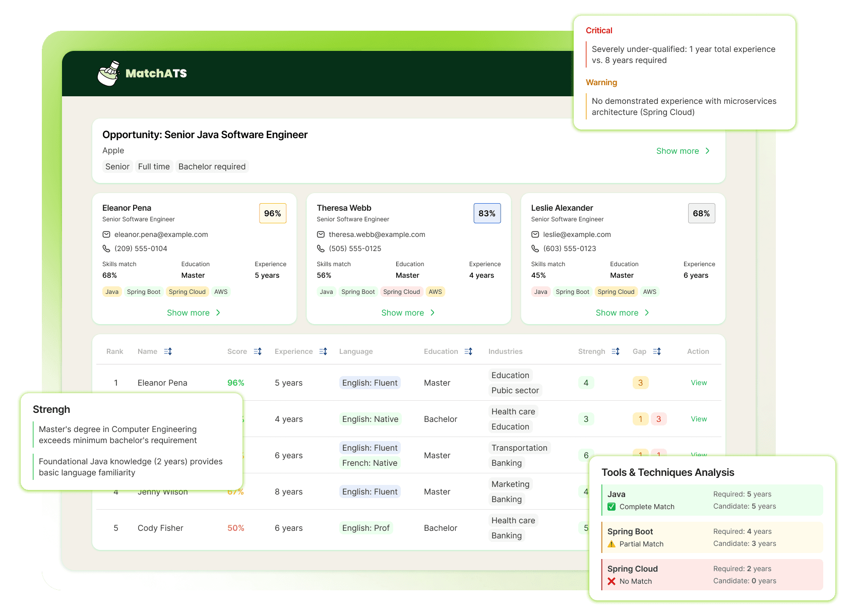Click the MatchATS logo icon
The height and width of the screenshot is (616, 856).
pyautogui.click(x=108, y=73)
